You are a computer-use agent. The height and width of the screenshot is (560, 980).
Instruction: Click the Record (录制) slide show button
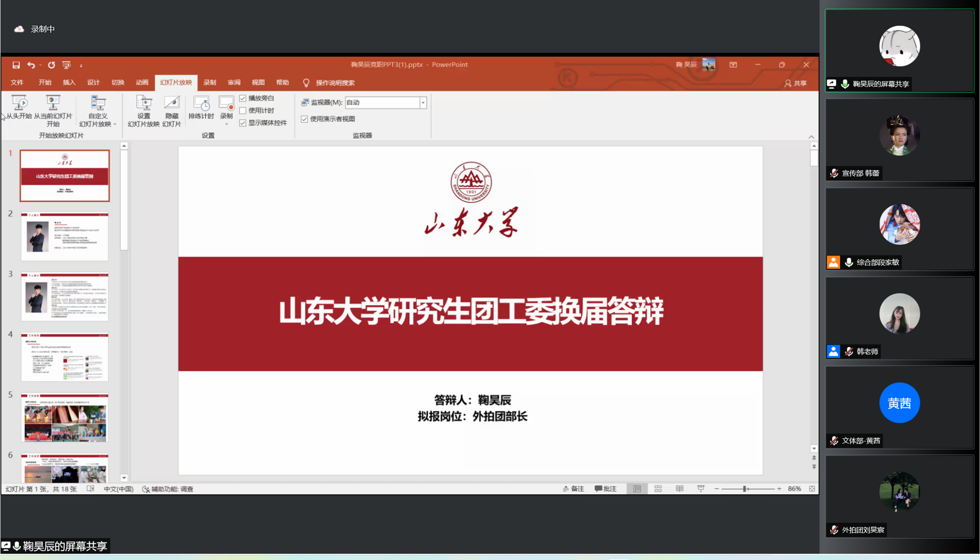226,107
